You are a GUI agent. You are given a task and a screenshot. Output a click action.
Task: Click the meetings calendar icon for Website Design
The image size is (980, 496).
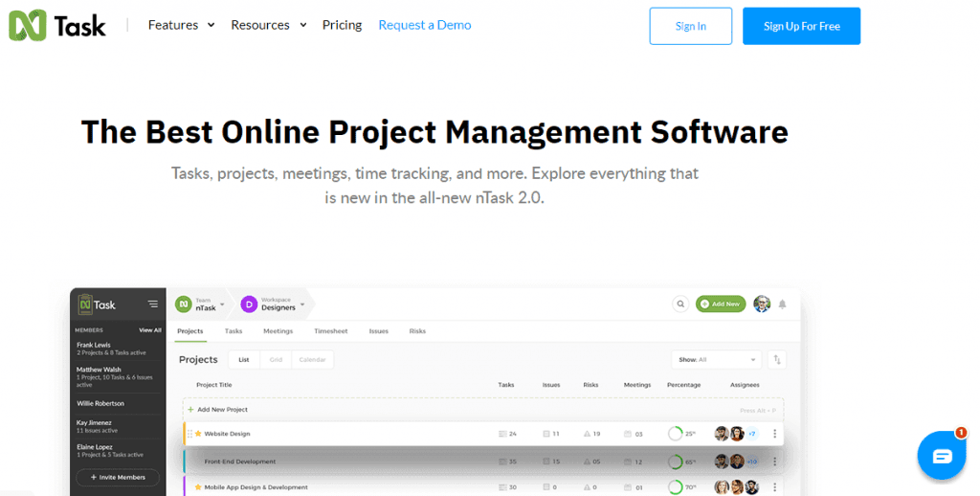tap(628, 434)
